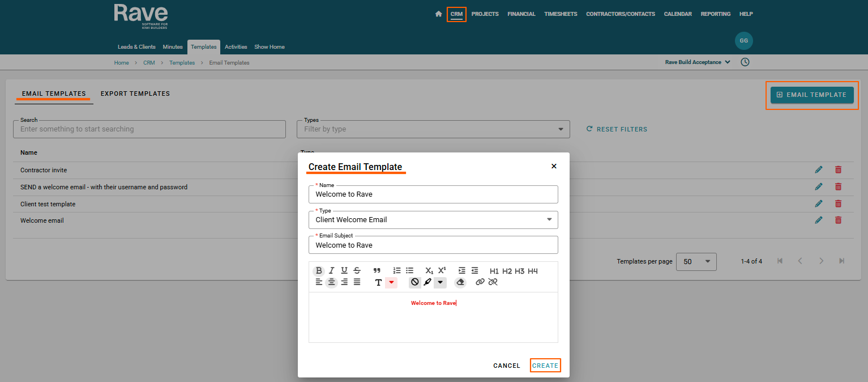Start a bulleted list

tap(409, 271)
